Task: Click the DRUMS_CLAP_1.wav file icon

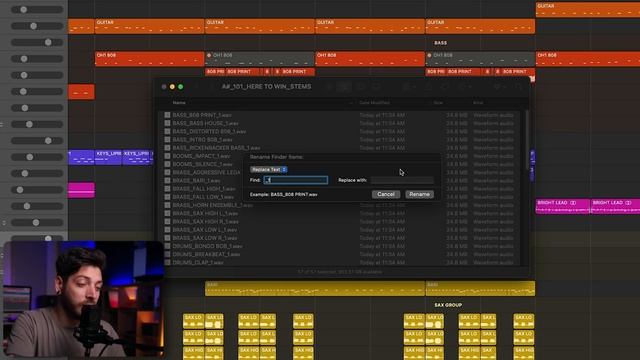Action: (167, 262)
